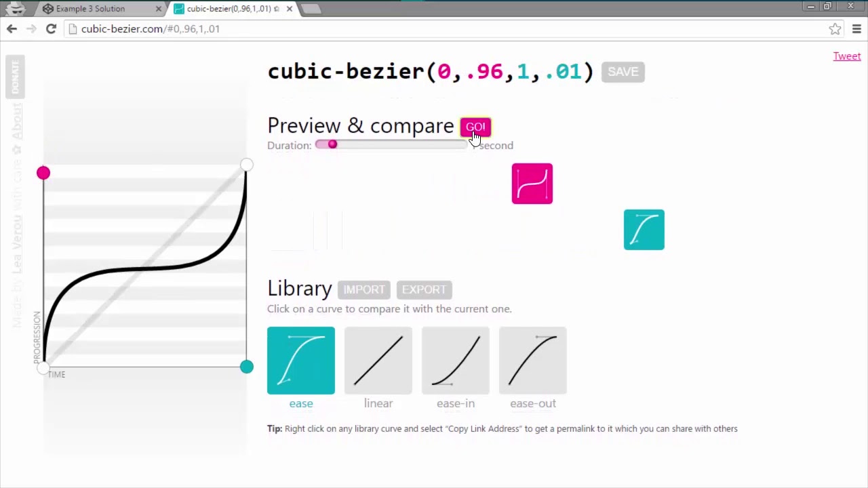Click the SAVE button
This screenshot has height=488, width=868.
click(623, 72)
